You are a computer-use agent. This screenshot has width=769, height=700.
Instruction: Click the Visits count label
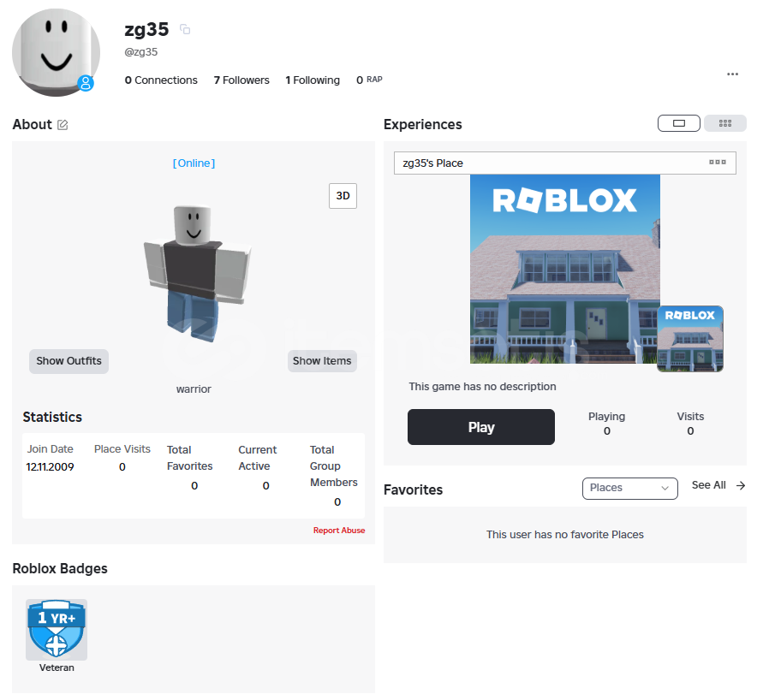point(690,417)
